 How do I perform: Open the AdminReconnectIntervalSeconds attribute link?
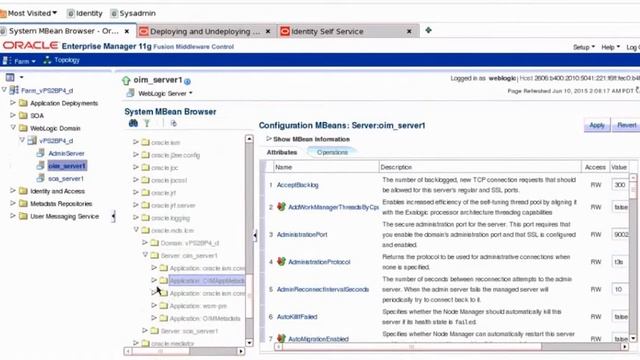coord(323,289)
